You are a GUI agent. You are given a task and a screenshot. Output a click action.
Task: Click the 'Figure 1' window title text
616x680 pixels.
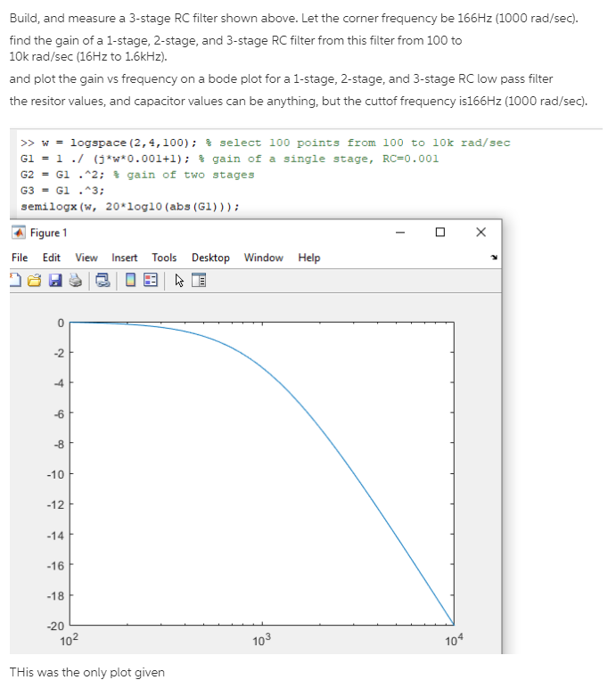tap(49, 233)
